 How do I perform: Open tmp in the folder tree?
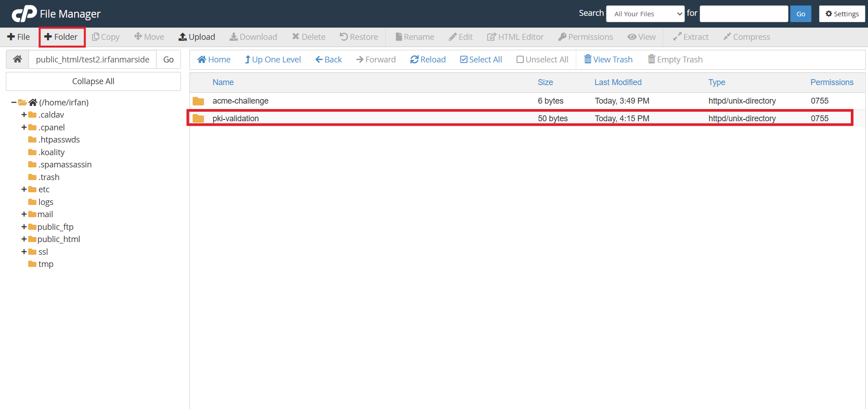[46, 264]
